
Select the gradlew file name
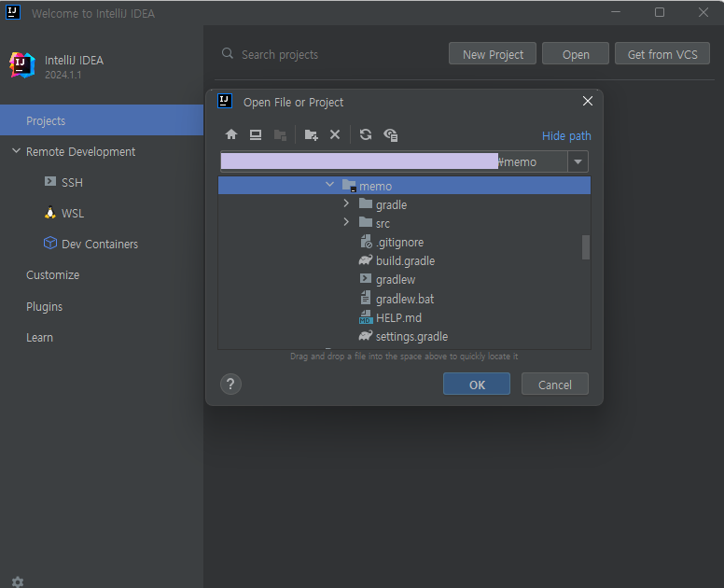point(396,280)
